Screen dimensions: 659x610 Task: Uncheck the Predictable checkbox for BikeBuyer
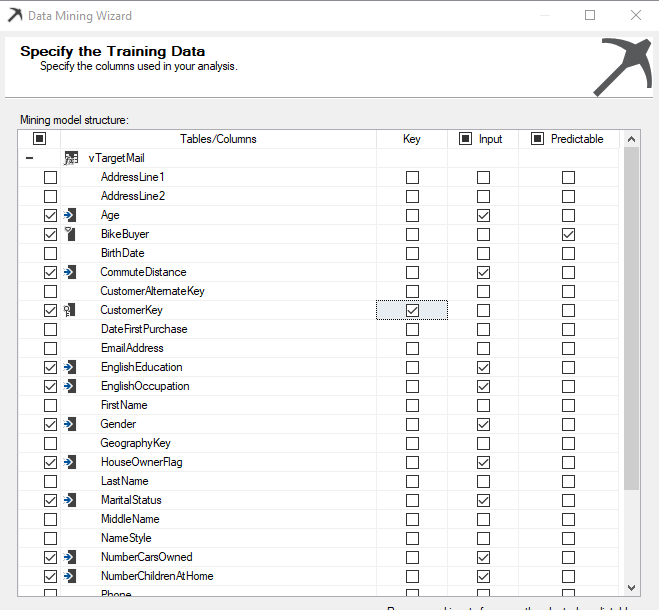568,234
